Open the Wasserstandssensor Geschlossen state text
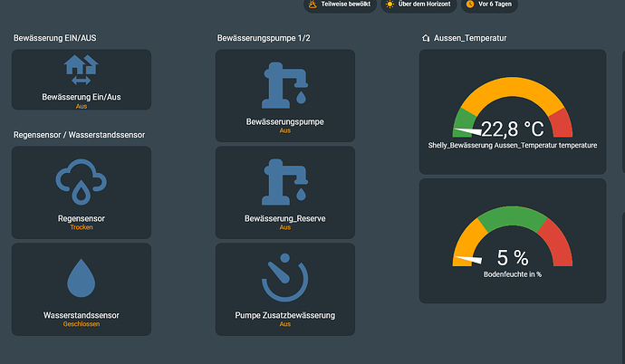Screen dimensions: 625x364 (x=82, y=324)
